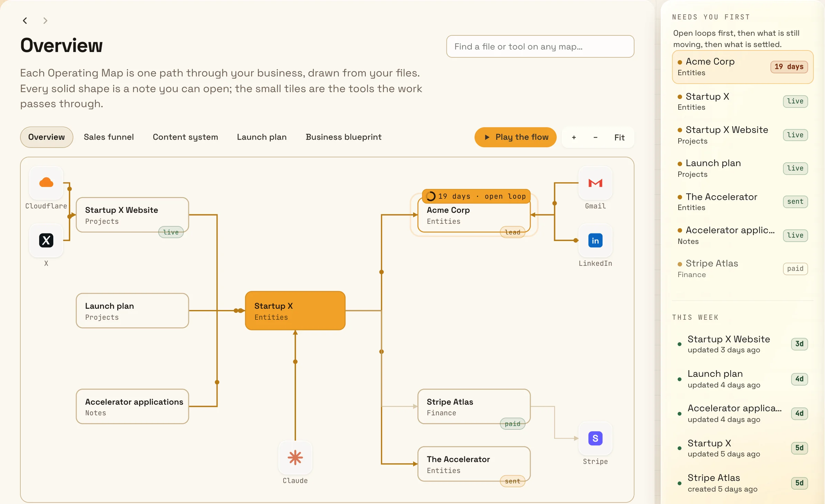The width and height of the screenshot is (825, 504).
Task: Click the Fit view button
Action: [619, 138]
